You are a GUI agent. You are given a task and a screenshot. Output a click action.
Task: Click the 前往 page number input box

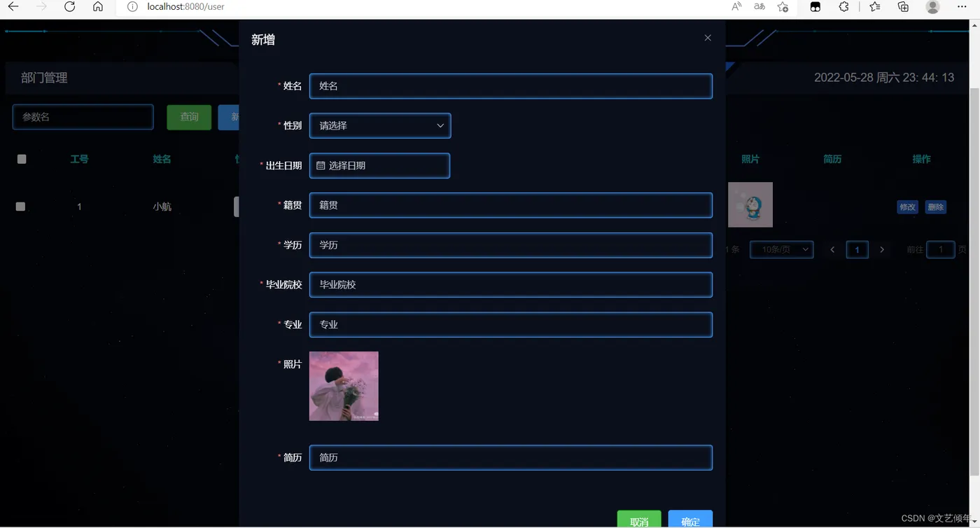pos(941,249)
